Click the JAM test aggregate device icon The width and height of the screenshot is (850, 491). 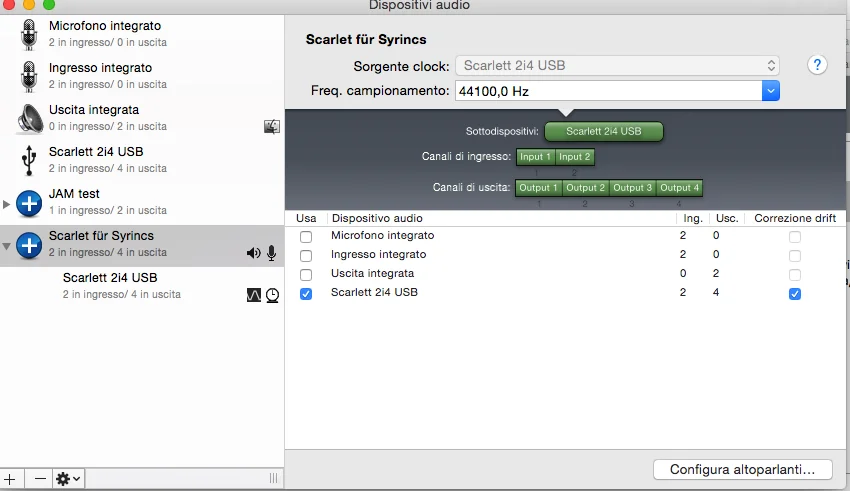click(30, 202)
